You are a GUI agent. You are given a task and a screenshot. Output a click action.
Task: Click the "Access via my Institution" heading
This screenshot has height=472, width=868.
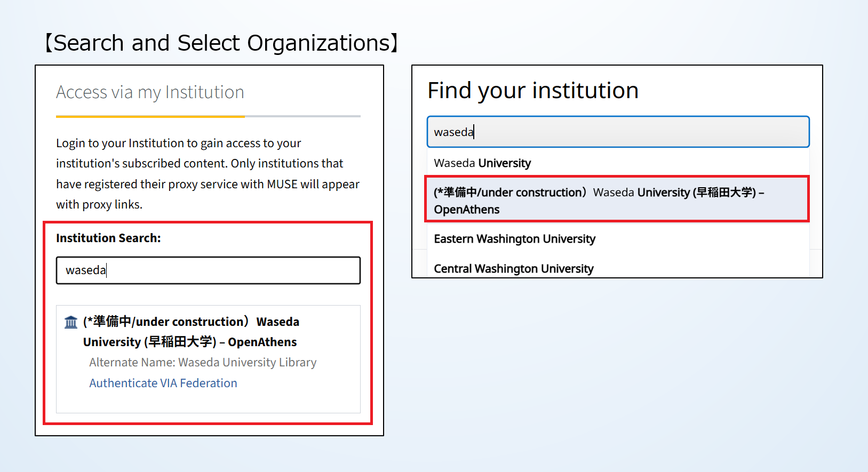click(x=150, y=92)
